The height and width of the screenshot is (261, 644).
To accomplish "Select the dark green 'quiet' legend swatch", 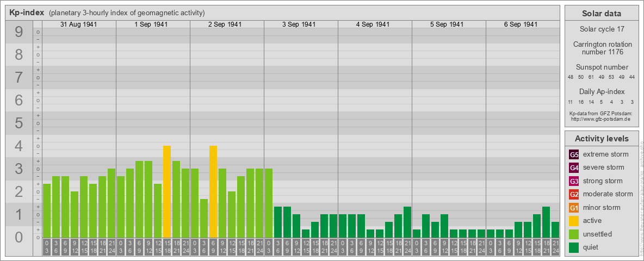I will click(574, 247).
